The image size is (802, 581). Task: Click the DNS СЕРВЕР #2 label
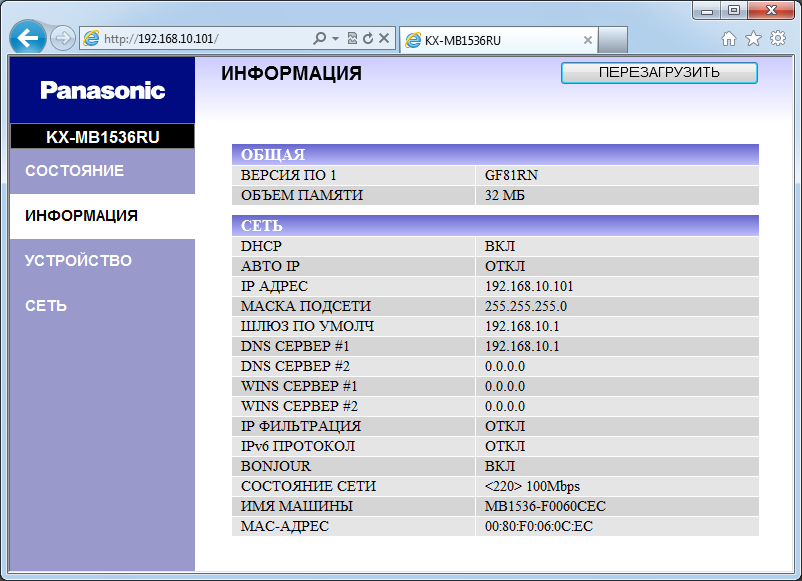(295, 366)
